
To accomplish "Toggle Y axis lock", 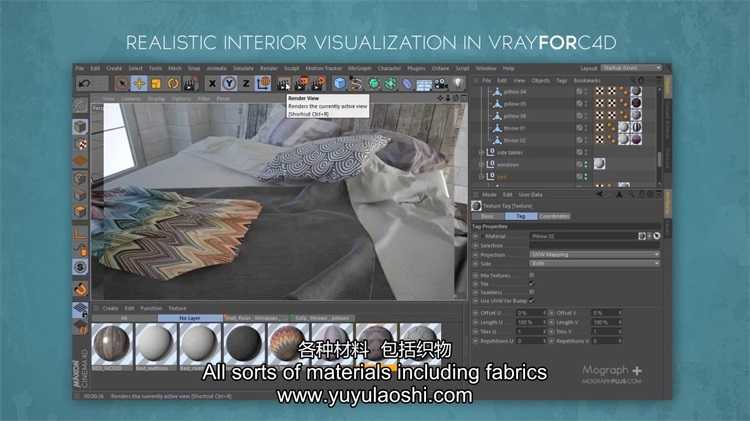I will (x=229, y=84).
